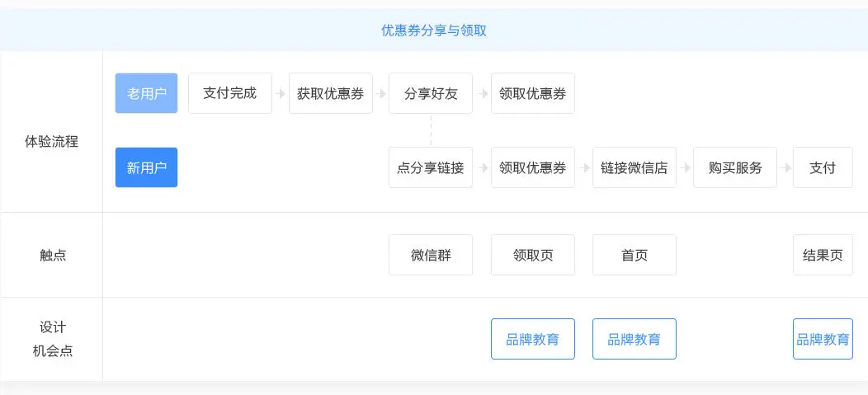Click the 分享好友 step box
868x395 pixels.
(431, 93)
